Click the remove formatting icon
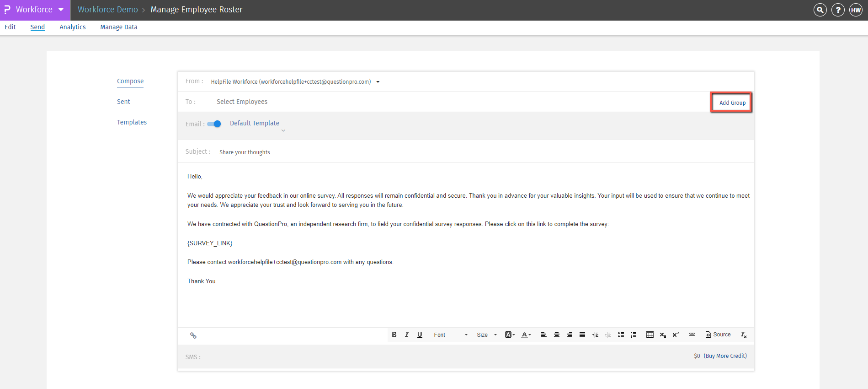This screenshot has width=868, height=389. pos(744,335)
